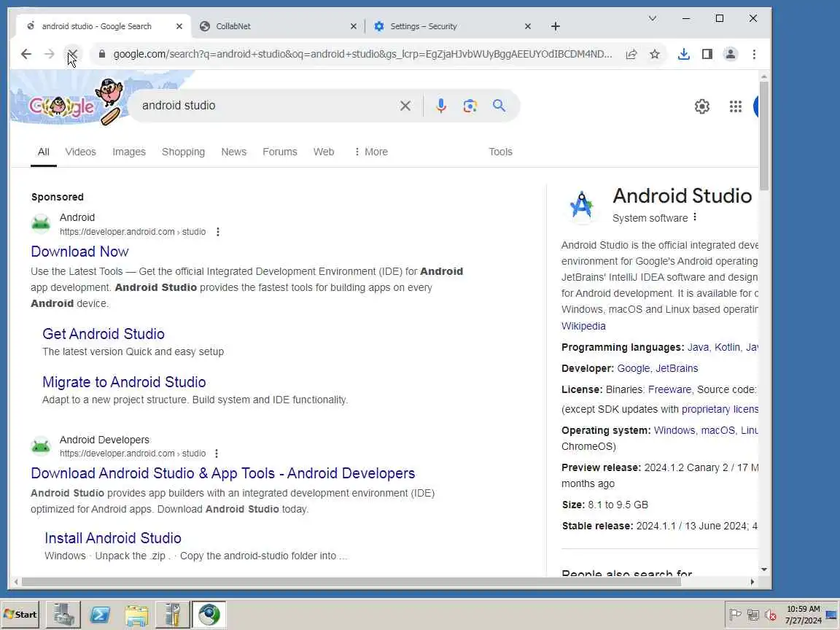Select the Images results filter
Screen dimensions: 840x630
(x=129, y=152)
